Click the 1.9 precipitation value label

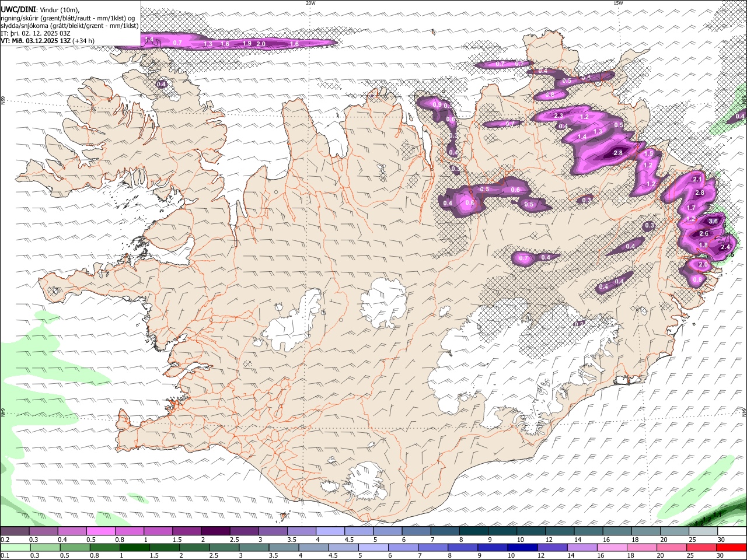click(x=247, y=44)
